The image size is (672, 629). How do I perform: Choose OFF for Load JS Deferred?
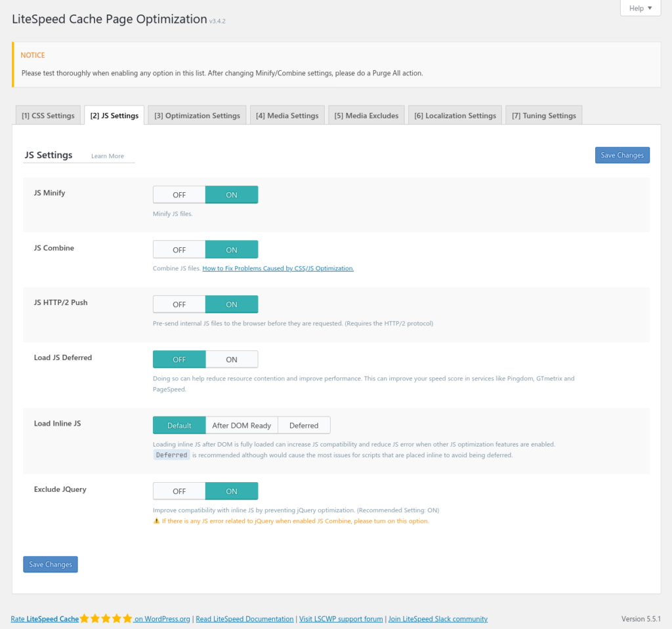179,359
